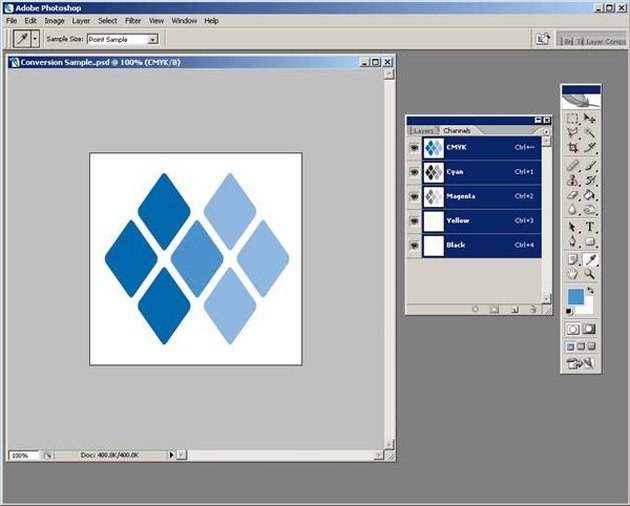Select the Brush tool
630x506 pixels.
click(x=589, y=166)
